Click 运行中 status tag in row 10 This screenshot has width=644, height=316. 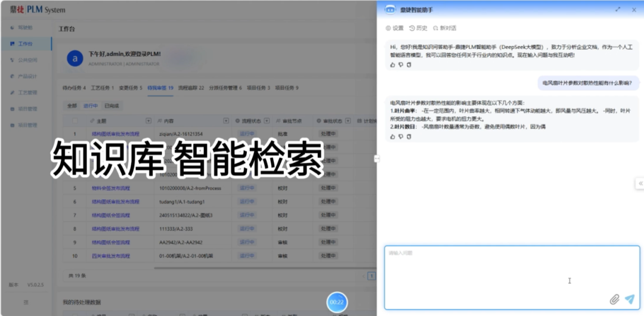coord(247,256)
